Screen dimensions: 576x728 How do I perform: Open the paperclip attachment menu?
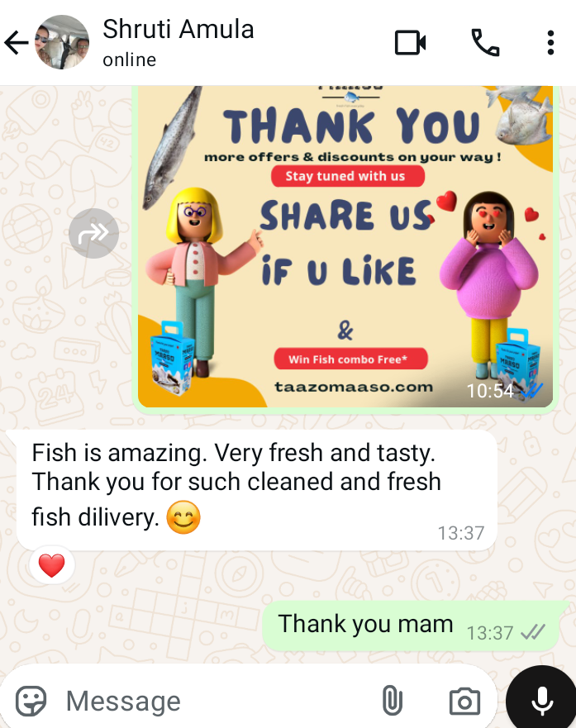point(393,701)
